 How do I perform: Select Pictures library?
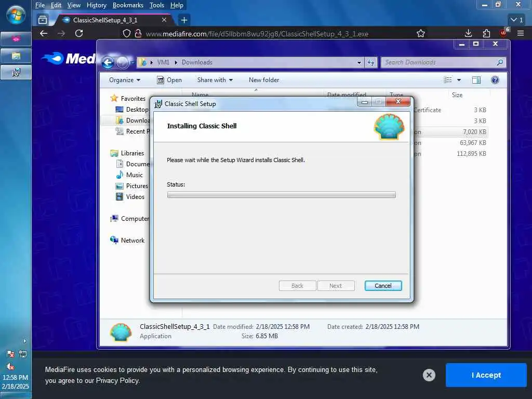coord(132,185)
